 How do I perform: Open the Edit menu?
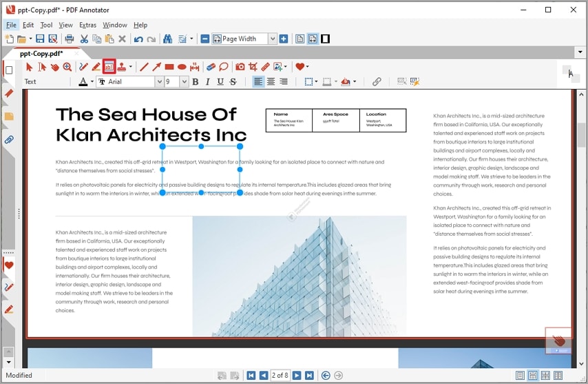pos(28,25)
